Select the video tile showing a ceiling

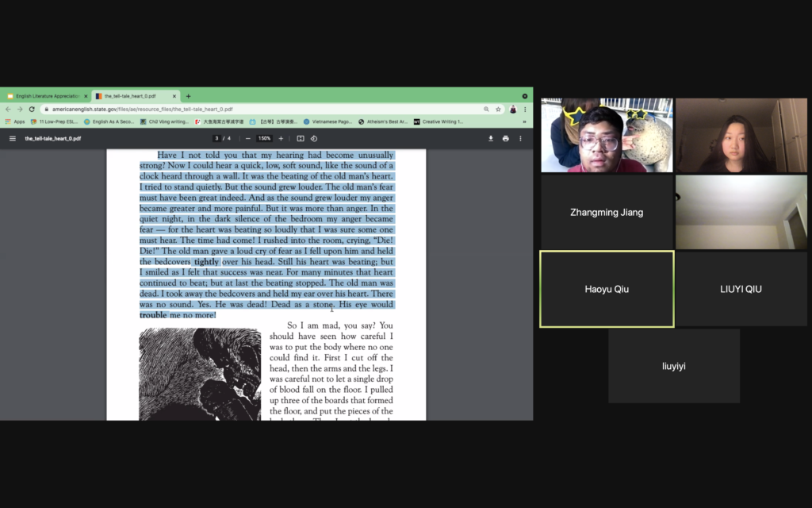point(741,212)
